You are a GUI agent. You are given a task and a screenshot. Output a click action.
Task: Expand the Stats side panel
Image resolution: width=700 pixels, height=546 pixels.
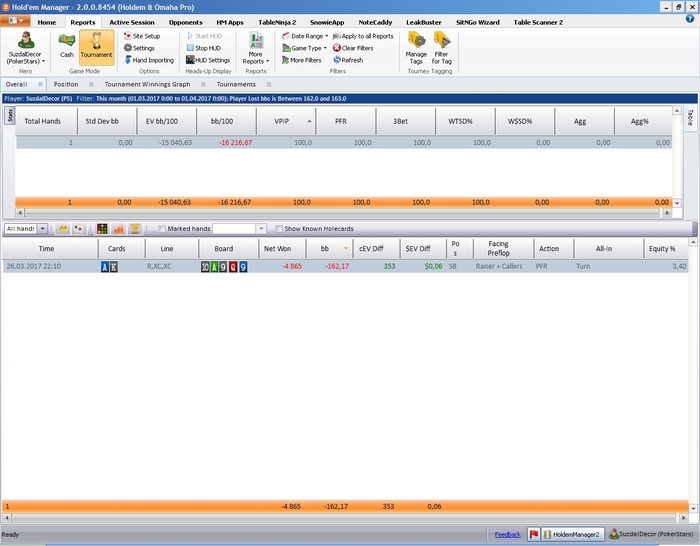9,115
